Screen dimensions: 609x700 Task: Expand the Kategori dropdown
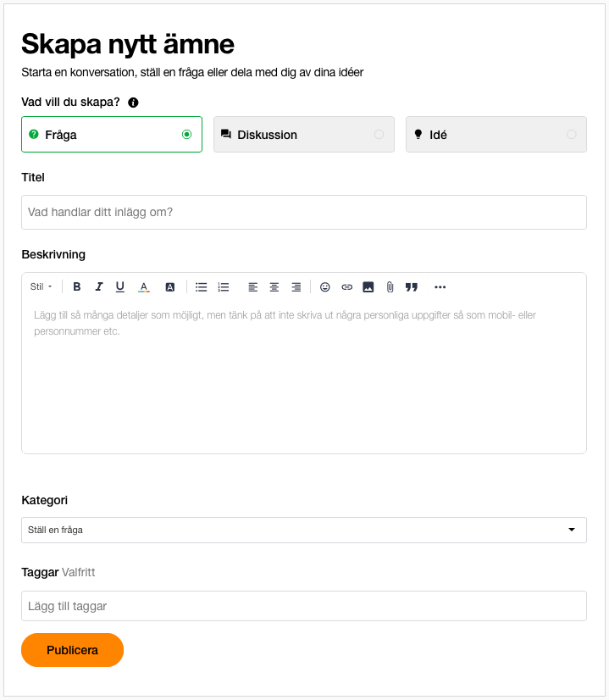click(x=304, y=530)
